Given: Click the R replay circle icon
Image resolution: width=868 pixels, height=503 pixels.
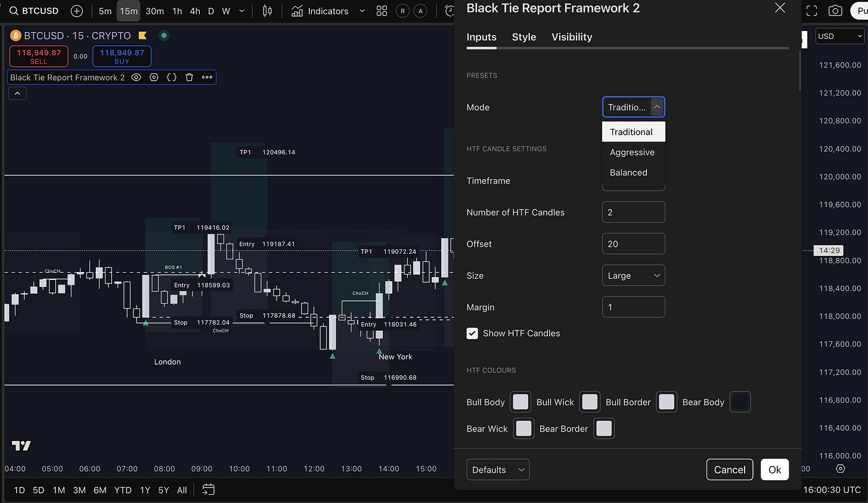Looking at the screenshot, I should point(403,11).
